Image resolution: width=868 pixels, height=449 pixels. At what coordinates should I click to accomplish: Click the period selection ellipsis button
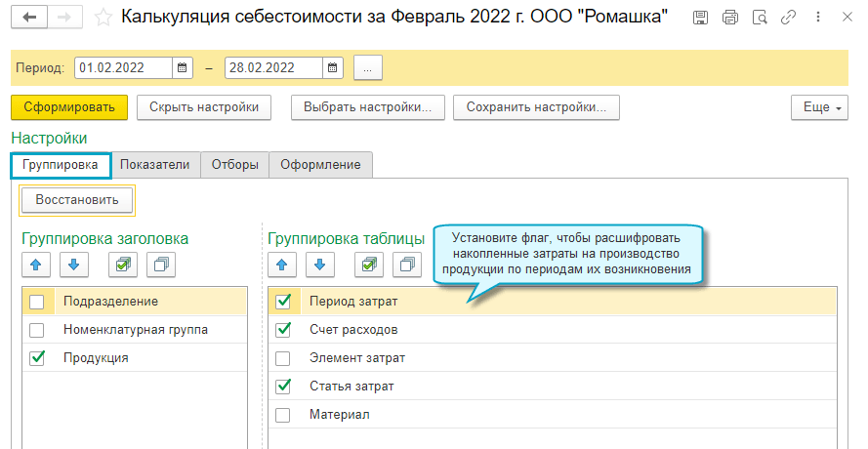pyautogui.click(x=368, y=67)
